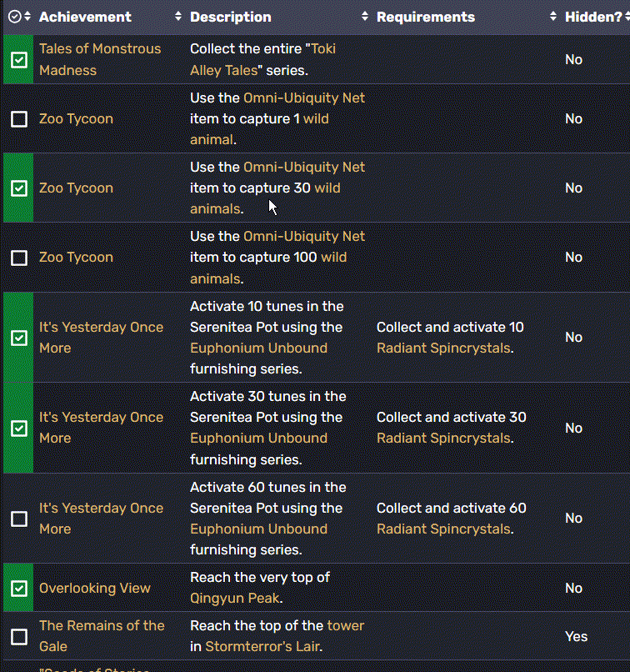The width and height of the screenshot is (630, 672).
Task: Open Omni-Ubiquity Net link in 30 animals row
Action: [304, 167]
